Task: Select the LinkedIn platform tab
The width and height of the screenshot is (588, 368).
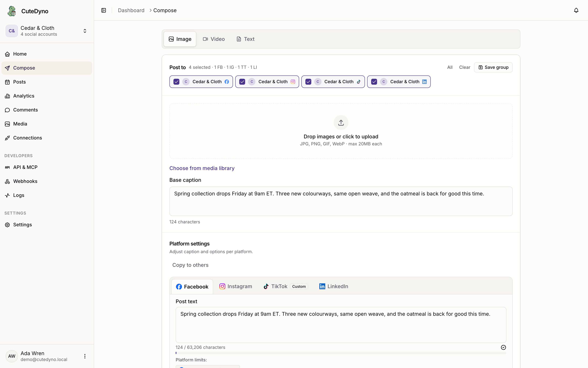Action: tap(334, 286)
